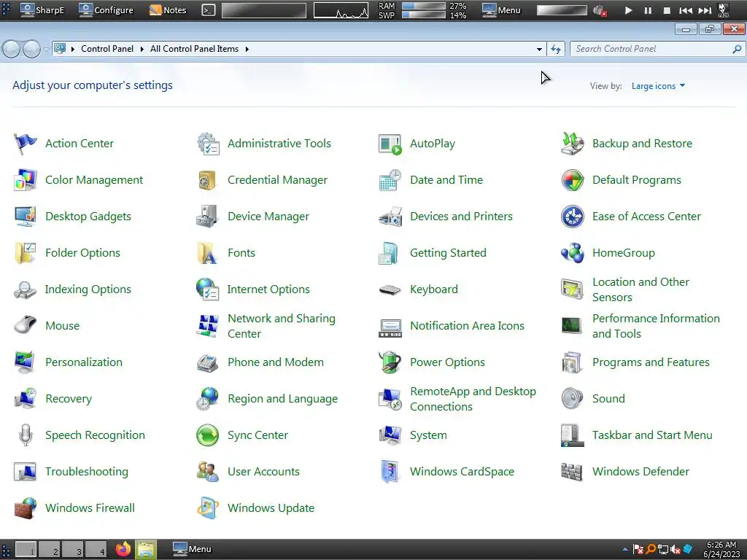This screenshot has width=747, height=560.
Task: Expand arrow after Control Panel breadcrumb
Action: coord(142,49)
